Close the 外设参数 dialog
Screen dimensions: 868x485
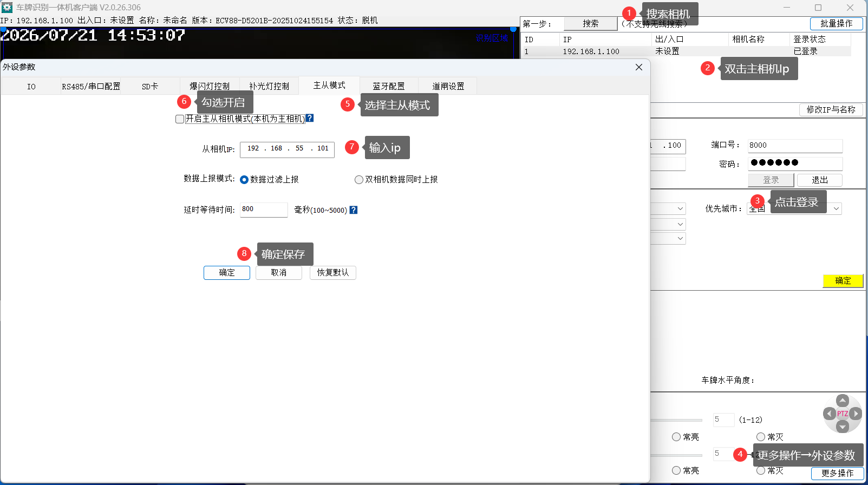tap(639, 67)
